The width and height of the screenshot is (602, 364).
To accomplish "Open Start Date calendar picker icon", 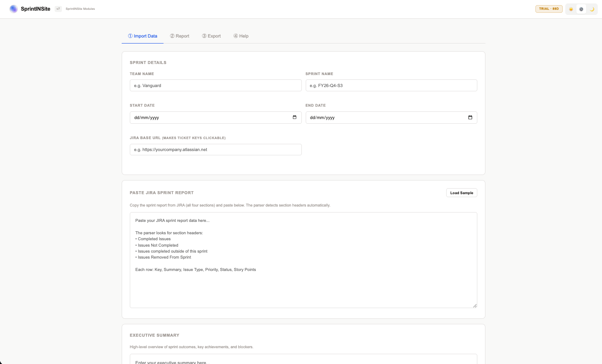I will tap(295, 117).
